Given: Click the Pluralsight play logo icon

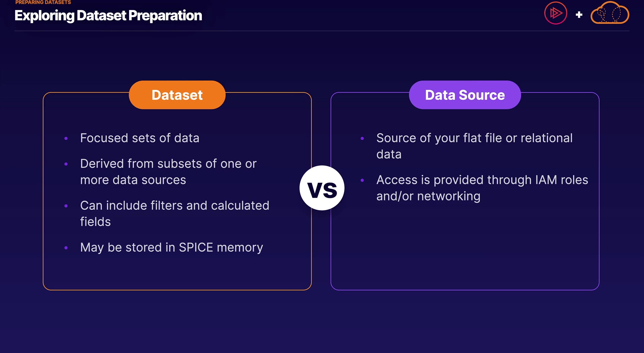Looking at the screenshot, I should click(x=555, y=13).
